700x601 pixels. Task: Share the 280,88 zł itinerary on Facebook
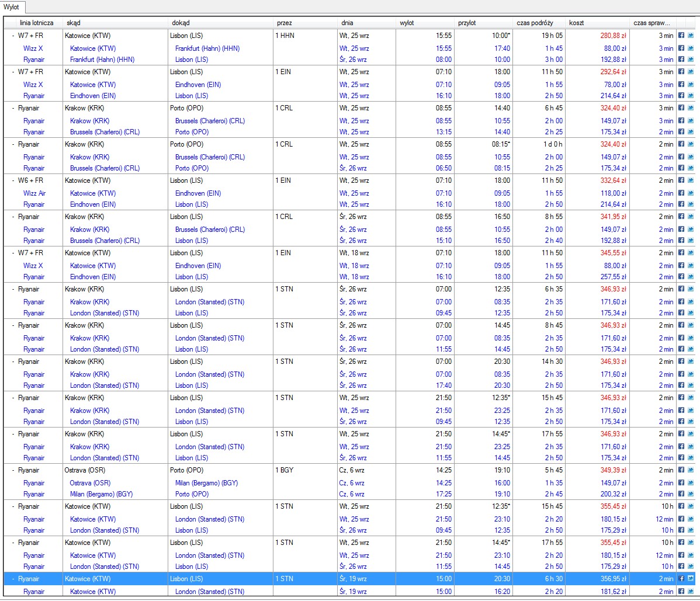pyautogui.click(x=681, y=35)
